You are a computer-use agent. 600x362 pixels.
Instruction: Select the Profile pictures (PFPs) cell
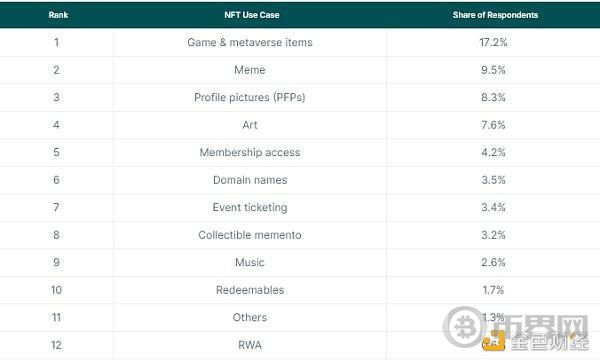point(250,98)
